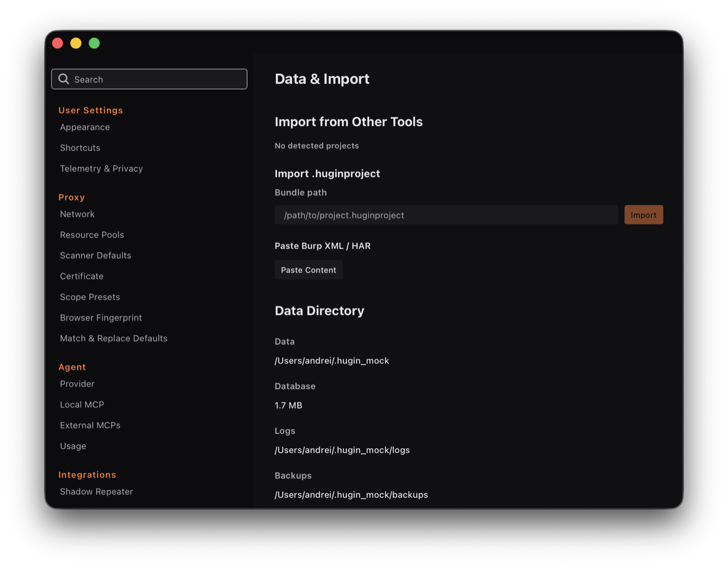Open Match & Replace Defaults
728x568 pixels.
[114, 339]
